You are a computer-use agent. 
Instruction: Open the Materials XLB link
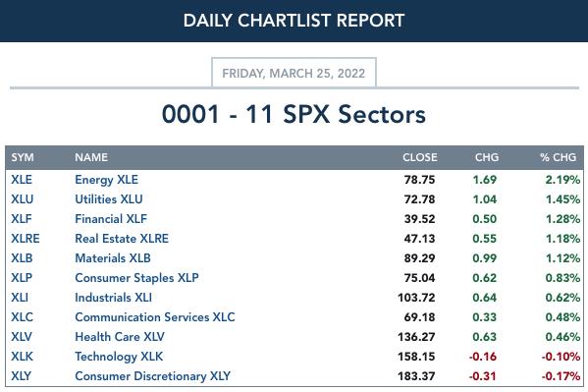(113, 258)
